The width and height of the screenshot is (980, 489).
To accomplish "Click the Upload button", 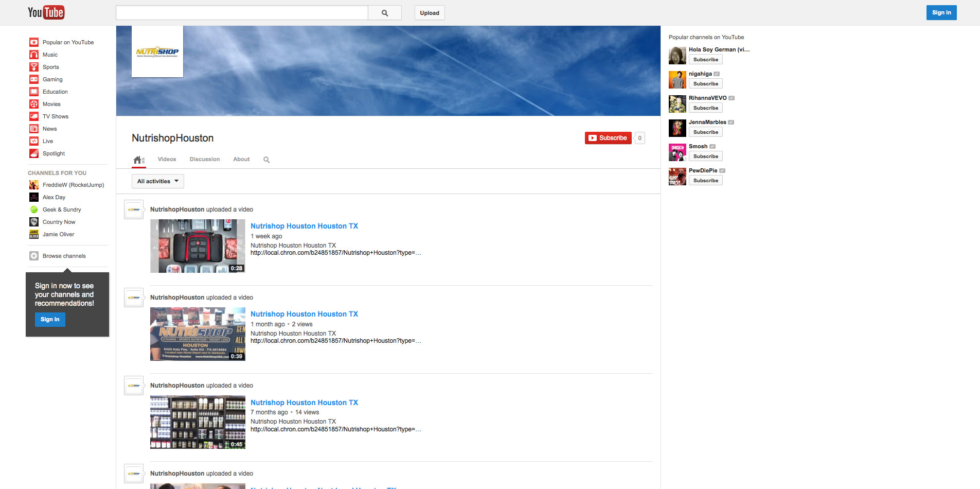I will point(429,13).
